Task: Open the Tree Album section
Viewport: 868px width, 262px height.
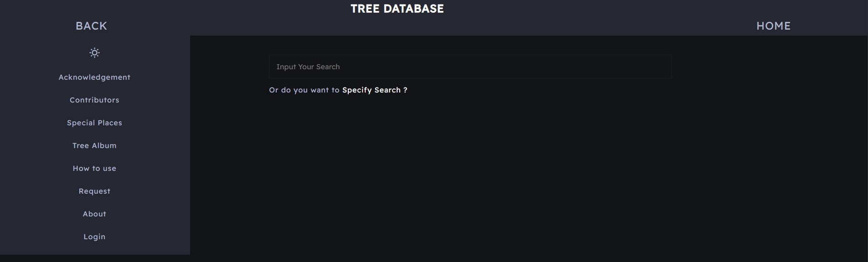Action: pos(94,146)
